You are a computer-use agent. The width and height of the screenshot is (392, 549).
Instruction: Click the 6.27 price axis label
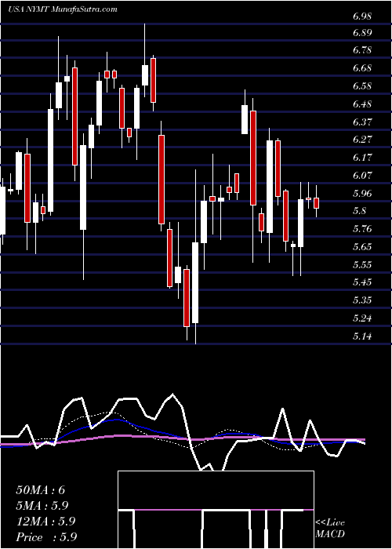click(362, 140)
